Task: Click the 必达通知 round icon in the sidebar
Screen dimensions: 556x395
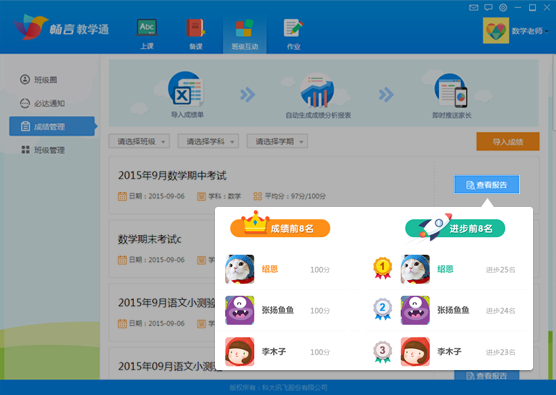Action: [25, 103]
